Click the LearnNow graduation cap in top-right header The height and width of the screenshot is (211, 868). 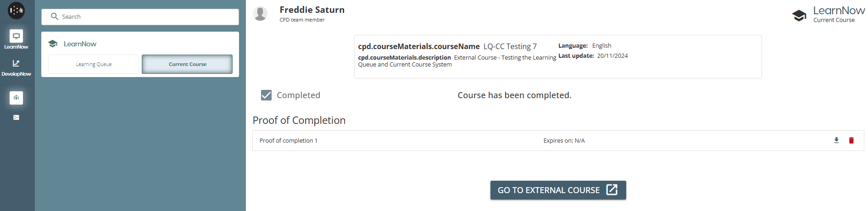[x=799, y=16]
